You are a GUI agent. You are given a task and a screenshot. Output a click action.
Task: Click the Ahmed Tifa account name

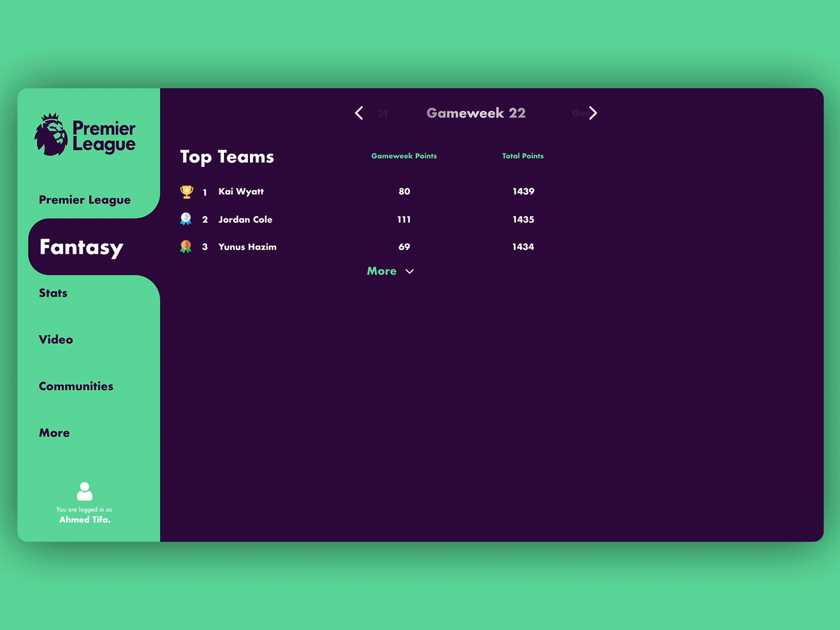(85, 519)
